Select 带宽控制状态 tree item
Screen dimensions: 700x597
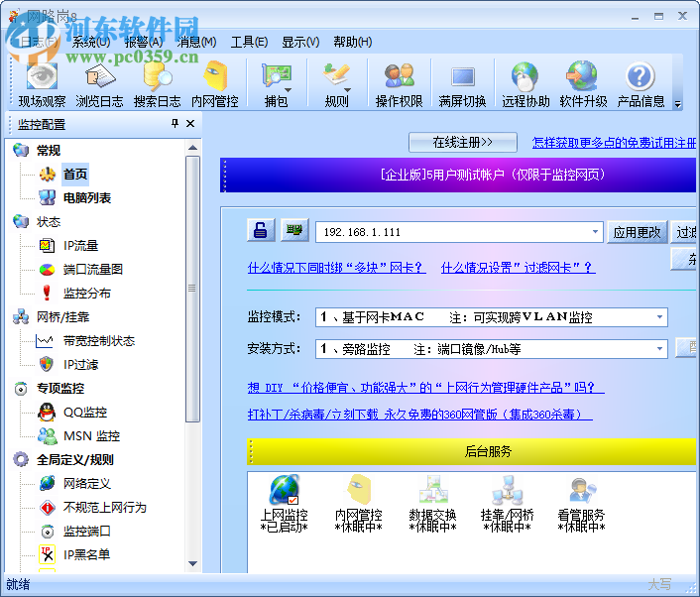(99, 341)
